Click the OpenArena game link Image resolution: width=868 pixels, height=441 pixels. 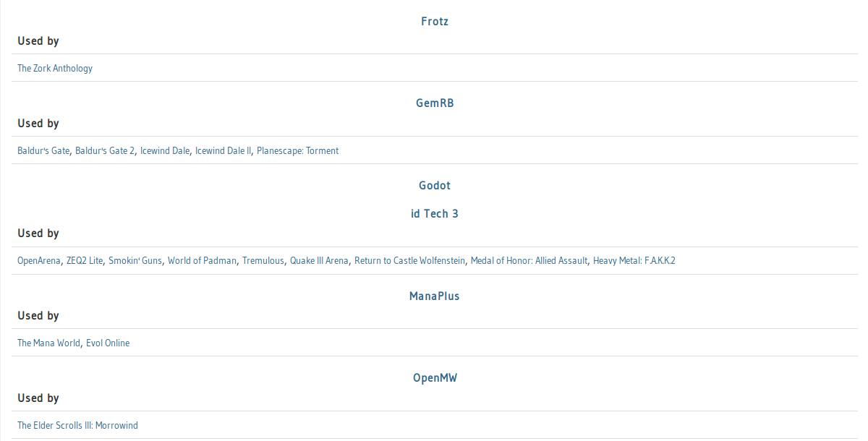coord(39,261)
